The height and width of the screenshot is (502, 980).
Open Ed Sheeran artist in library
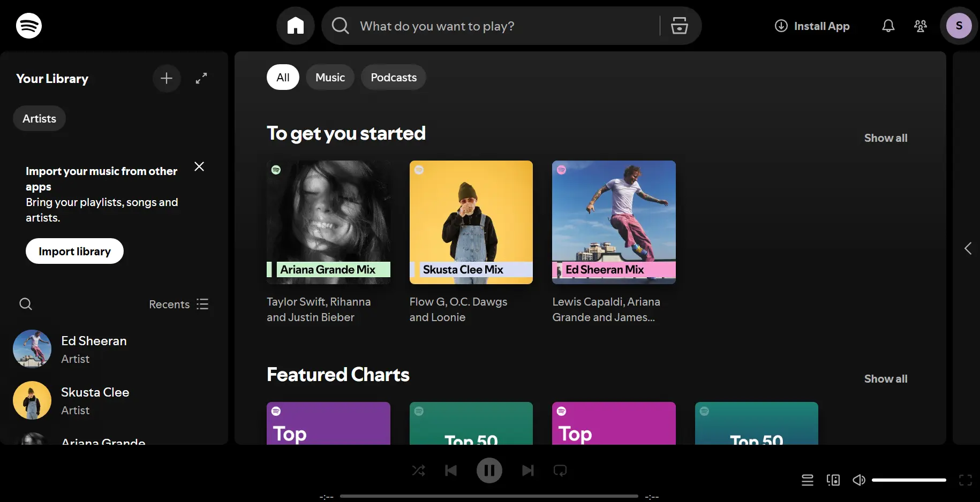(x=114, y=349)
